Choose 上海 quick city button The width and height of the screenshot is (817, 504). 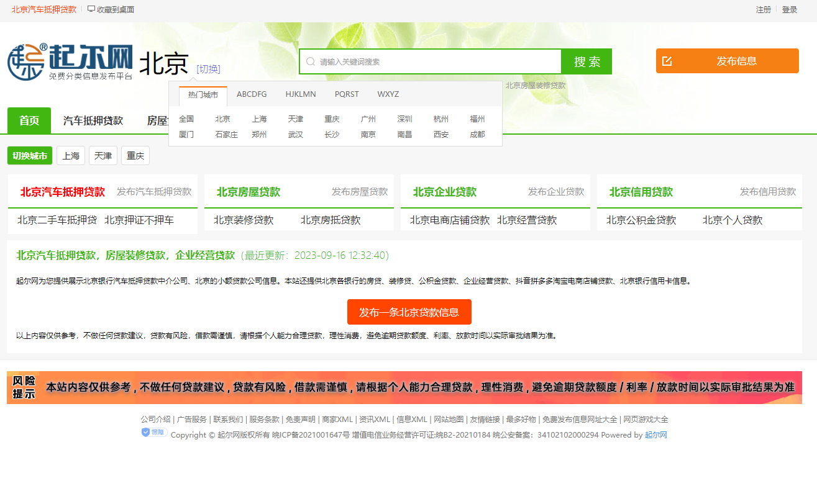coord(71,156)
